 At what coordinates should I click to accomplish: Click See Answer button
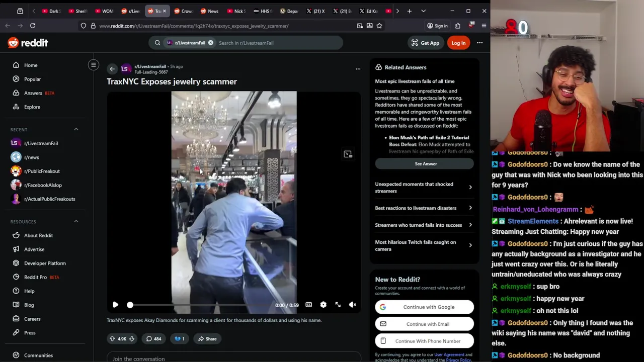(x=425, y=164)
